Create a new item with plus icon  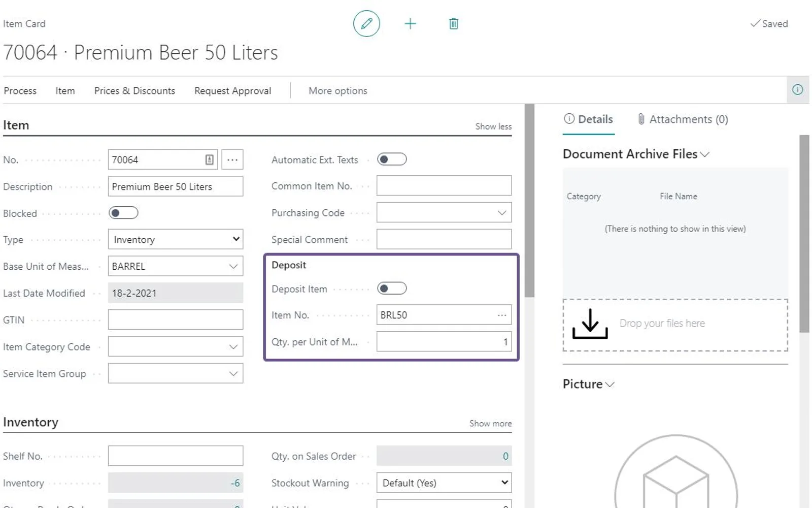coord(410,23)
